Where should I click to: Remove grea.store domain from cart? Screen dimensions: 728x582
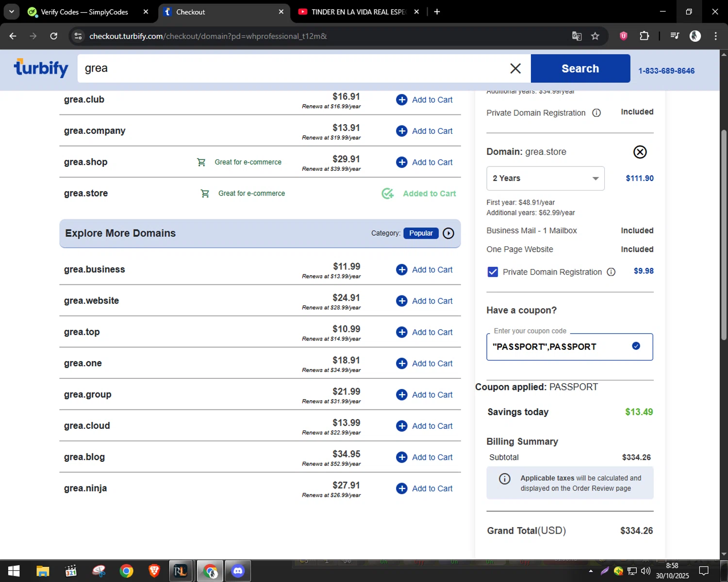pyautogui.click(x=640, y=152)
